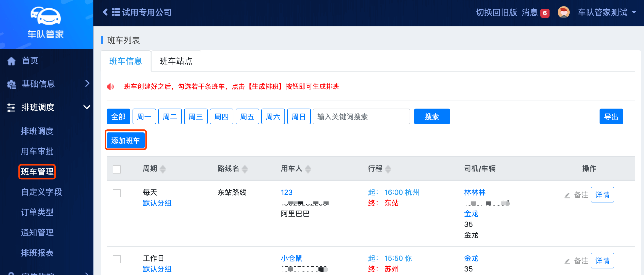Click the red speaker announcement icon
Image resolution: width=644 pixels, height=275 pixels.
tap(110, 87)
